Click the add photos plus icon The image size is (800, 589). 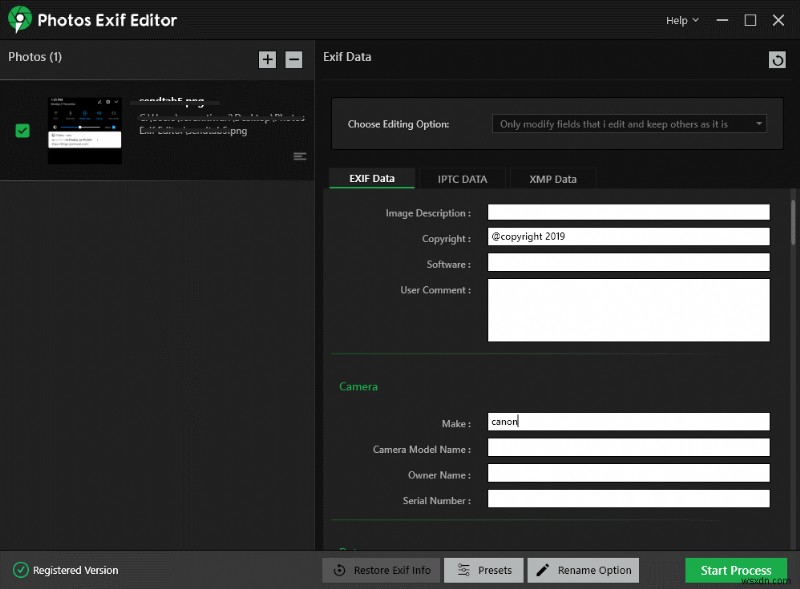[267, 59]
